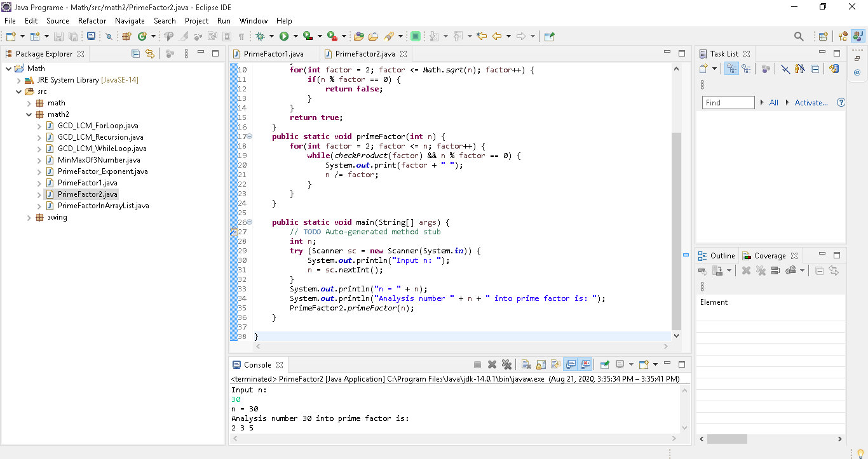Screen dimensions: 868x459
Task: Collapse All in Package Explorer
Action: [135, 53]
